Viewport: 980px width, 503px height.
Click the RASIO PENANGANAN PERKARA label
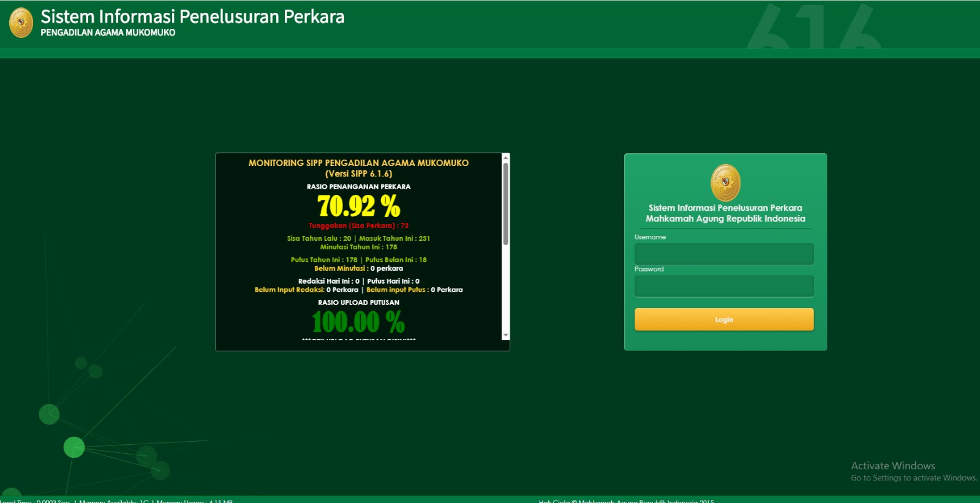359,187
